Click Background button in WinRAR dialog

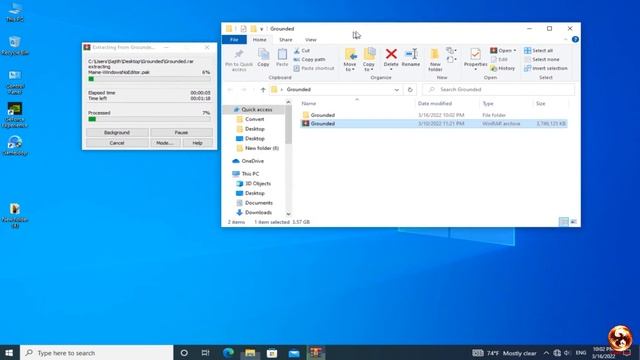(x=117, y=133)
